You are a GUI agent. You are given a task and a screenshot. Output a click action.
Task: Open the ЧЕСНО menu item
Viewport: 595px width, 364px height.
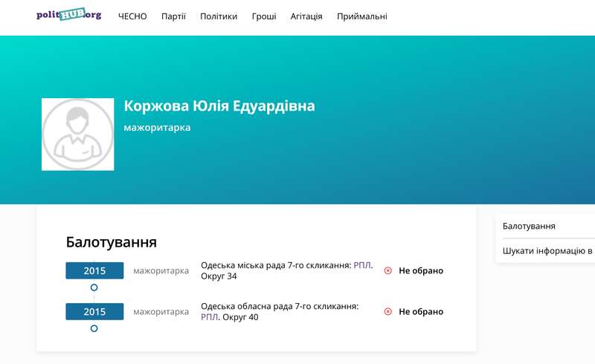tap(132, 16)
